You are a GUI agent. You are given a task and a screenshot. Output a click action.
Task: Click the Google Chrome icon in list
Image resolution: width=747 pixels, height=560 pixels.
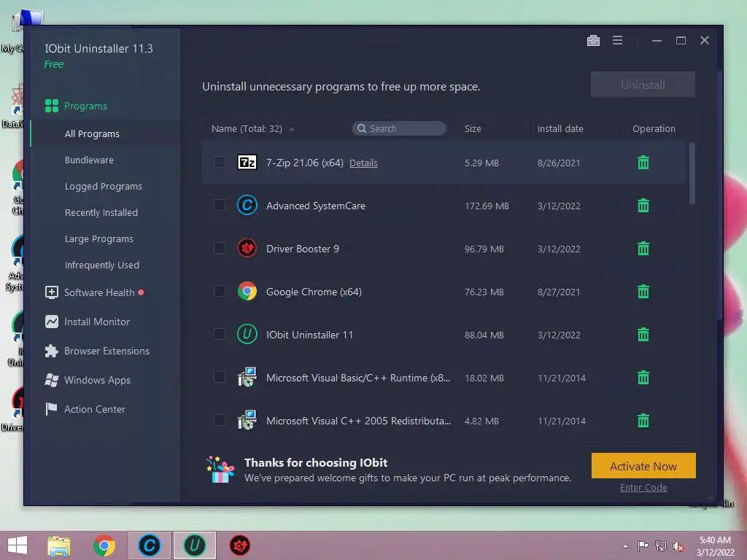coord(247,291)
